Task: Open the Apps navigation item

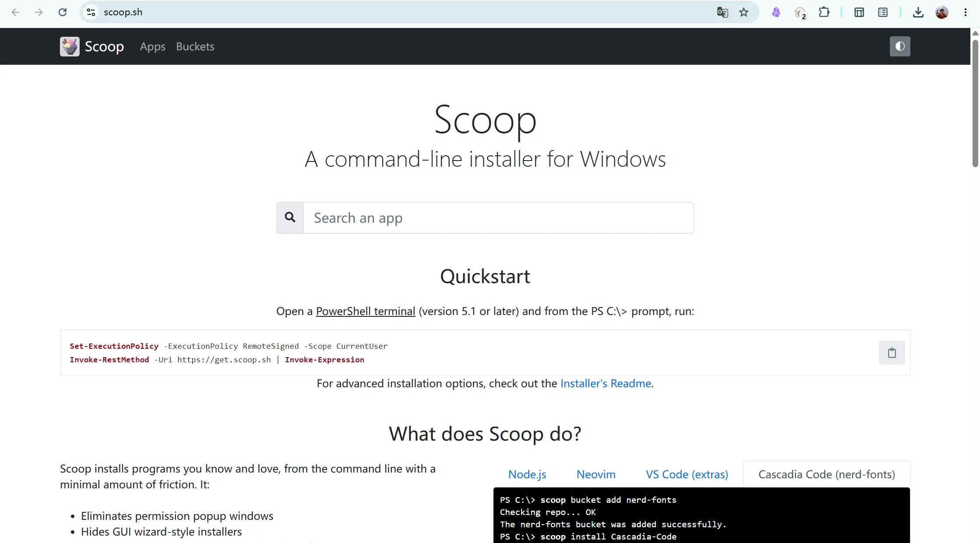Action: tap(153, 46)
